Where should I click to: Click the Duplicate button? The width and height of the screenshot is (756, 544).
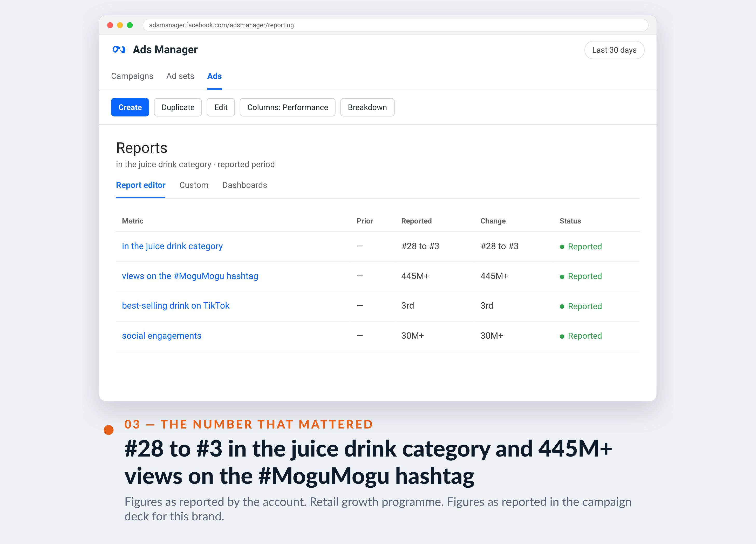pos(178,107)
